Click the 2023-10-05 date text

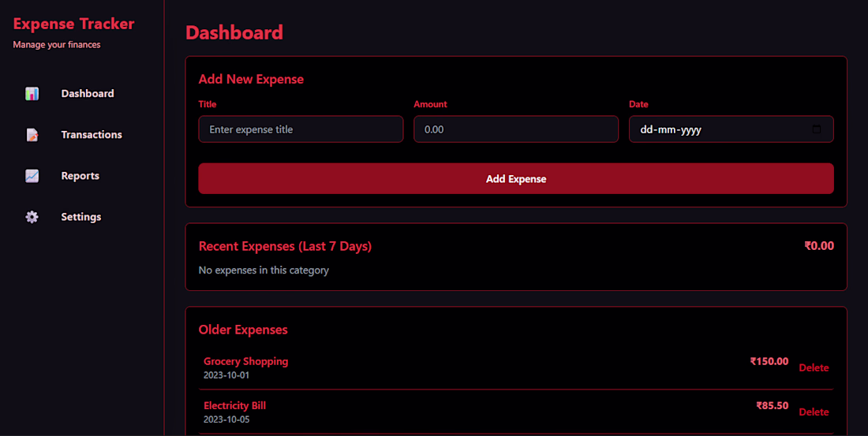coord(226,419)
